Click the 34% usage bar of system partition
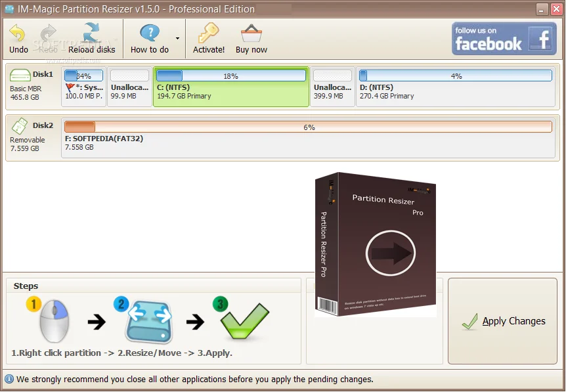Image resolution: width=566 pixels, height=392 pixels. pos(84,76)
